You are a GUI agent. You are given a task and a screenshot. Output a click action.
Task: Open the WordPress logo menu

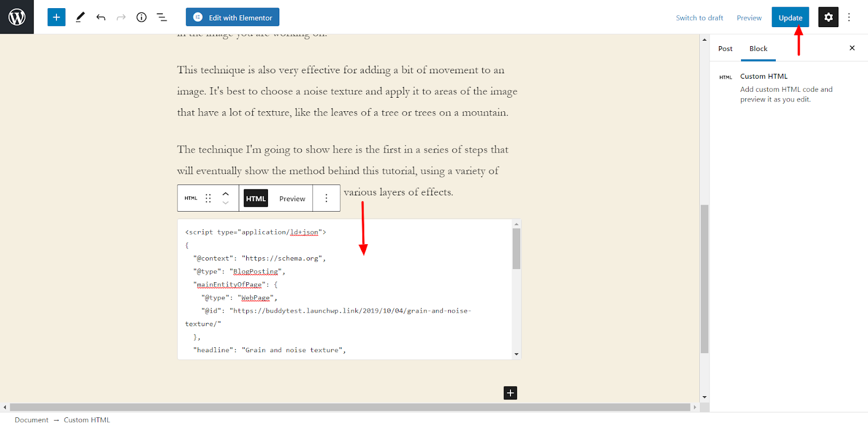[x=17, y=17]
